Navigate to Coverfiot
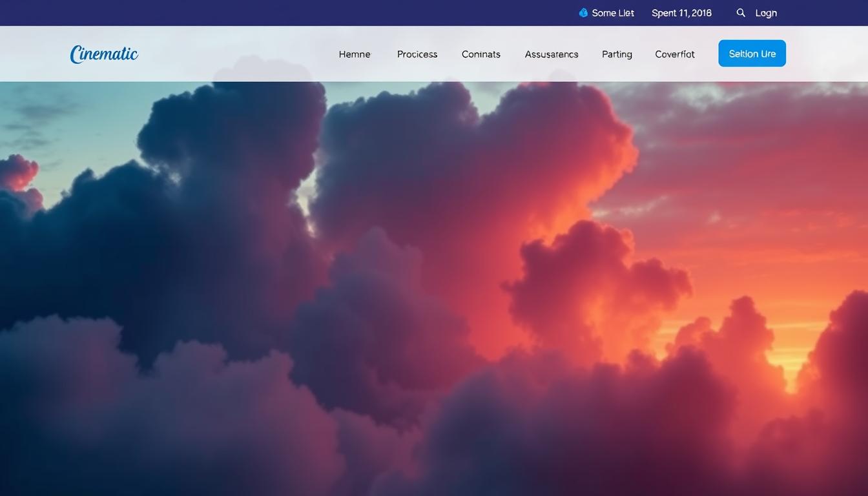 point(675,54)
